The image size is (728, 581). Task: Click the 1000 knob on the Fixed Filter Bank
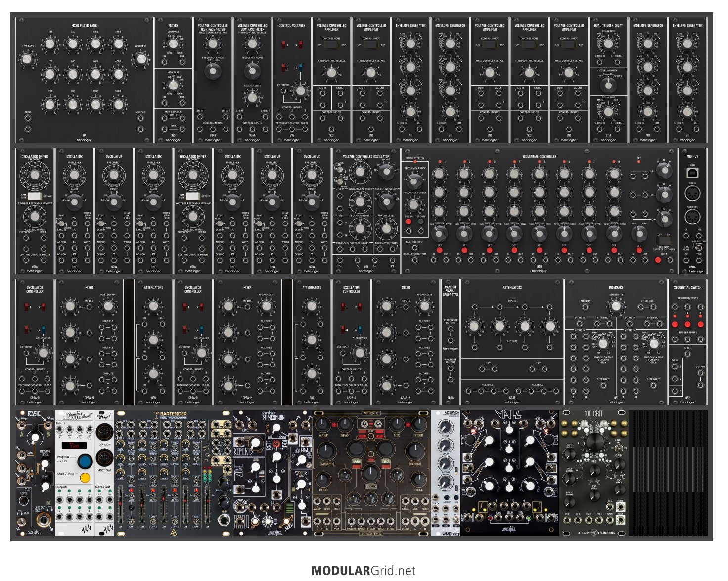coord(95,45)
